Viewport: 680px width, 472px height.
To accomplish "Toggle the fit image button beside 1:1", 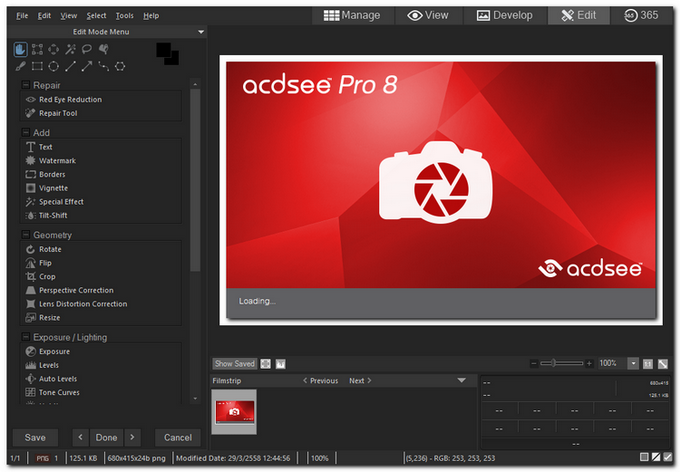I will (x=663, y=364).
